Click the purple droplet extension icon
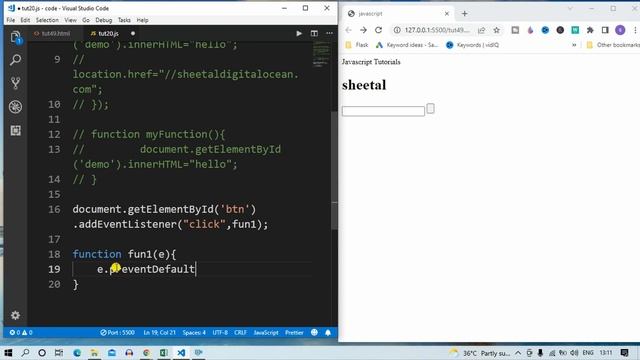This screenshot has height=360, width=640. coord(530,30)
